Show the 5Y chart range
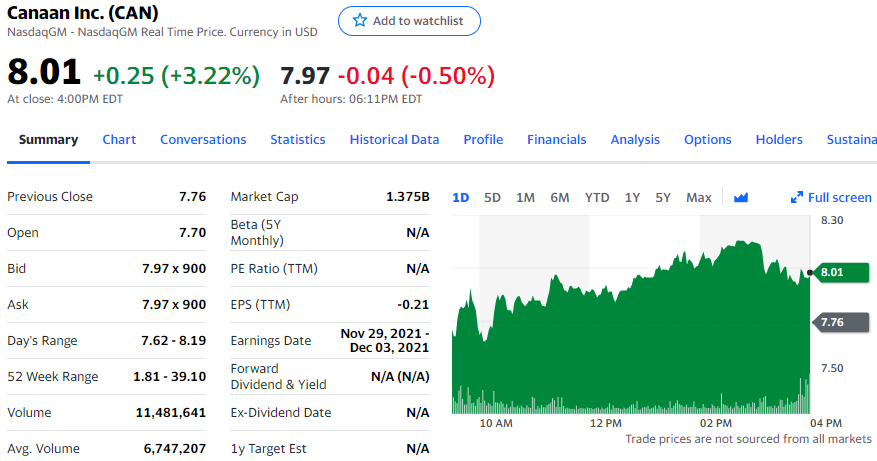 663,197
